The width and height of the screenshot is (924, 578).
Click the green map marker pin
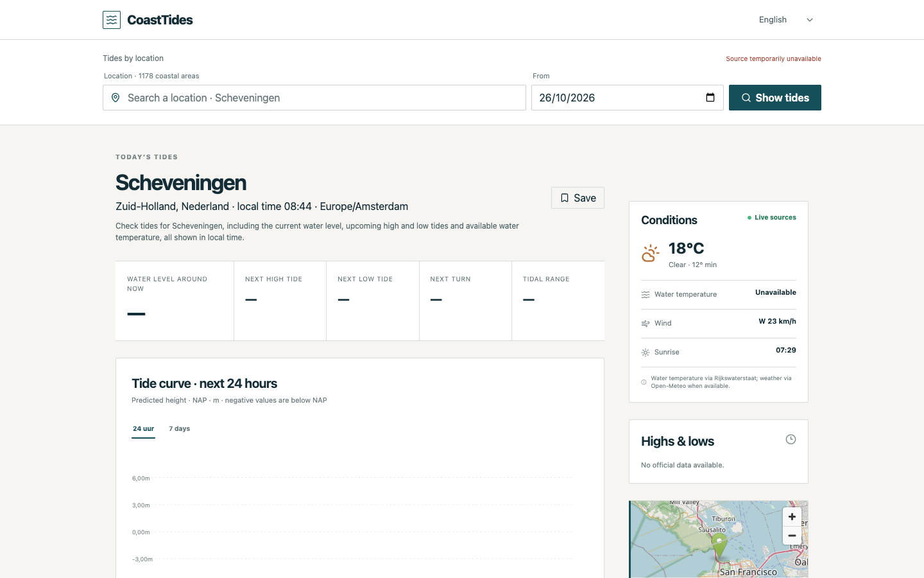click(719, 546)
